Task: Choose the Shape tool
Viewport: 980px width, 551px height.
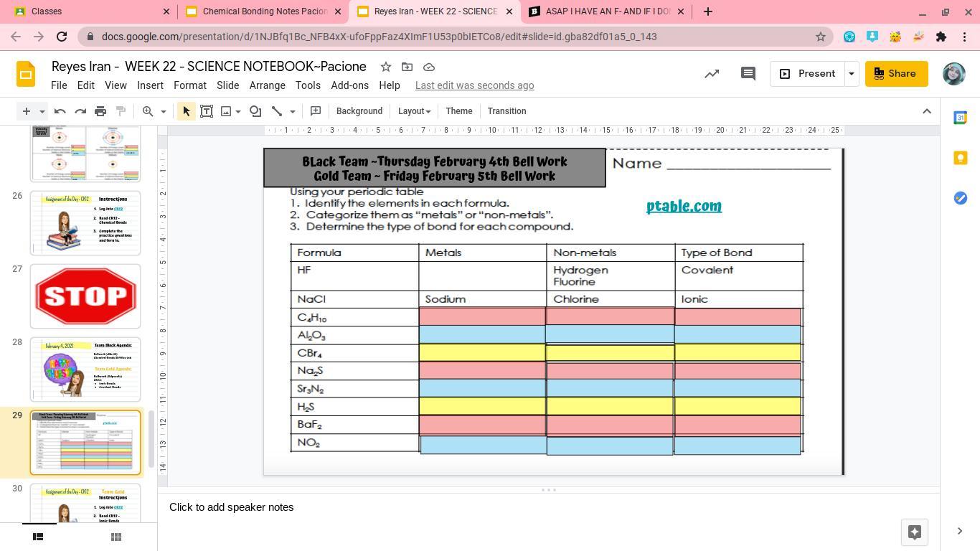Action: click(255, 111)
